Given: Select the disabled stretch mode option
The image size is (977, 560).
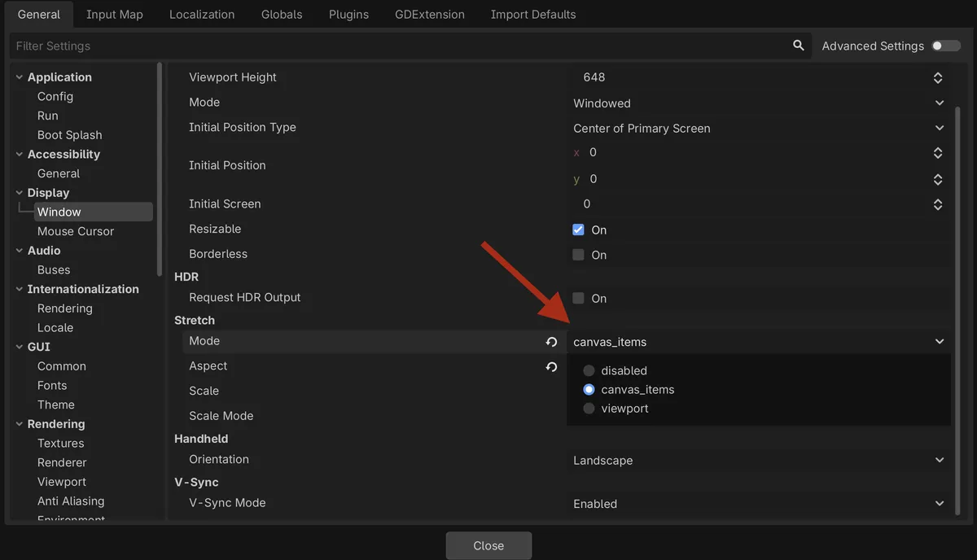Looking at the screenshot, I should pyautogui.click(x=616, y=370).
